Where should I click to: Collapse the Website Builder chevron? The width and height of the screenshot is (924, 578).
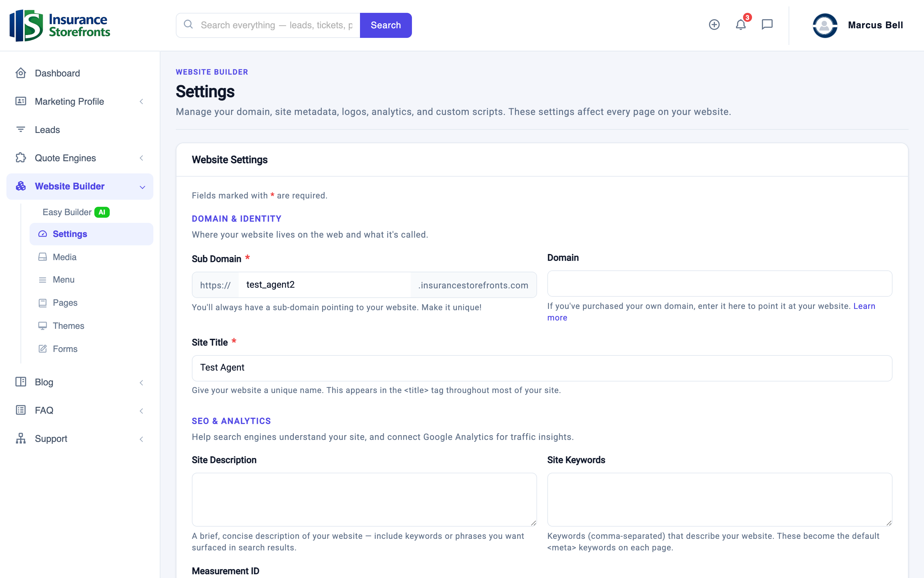(x=142, y=187)
